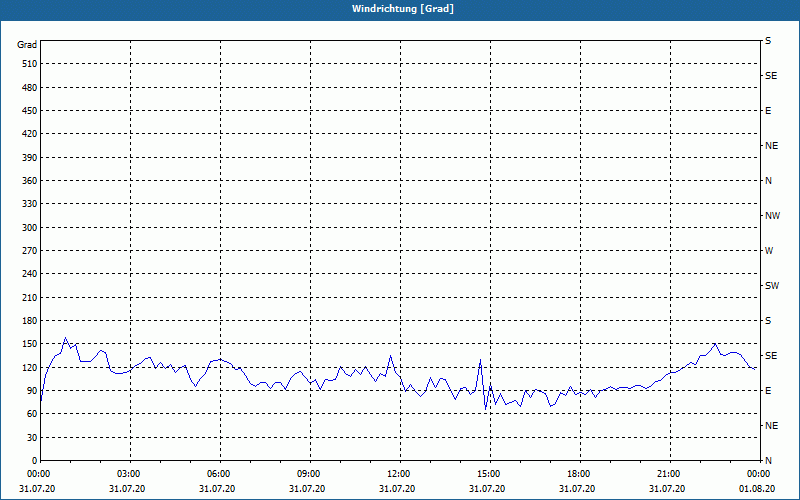The image size is (800, 500).
Task: Select the 240 degree axis label
Action: [x=30, y=274]
